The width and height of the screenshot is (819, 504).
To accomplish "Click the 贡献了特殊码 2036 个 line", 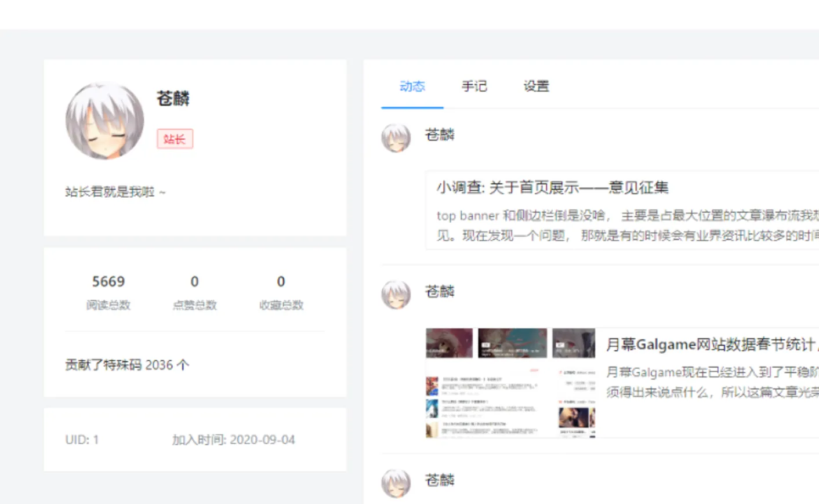I will click(127, 365).
